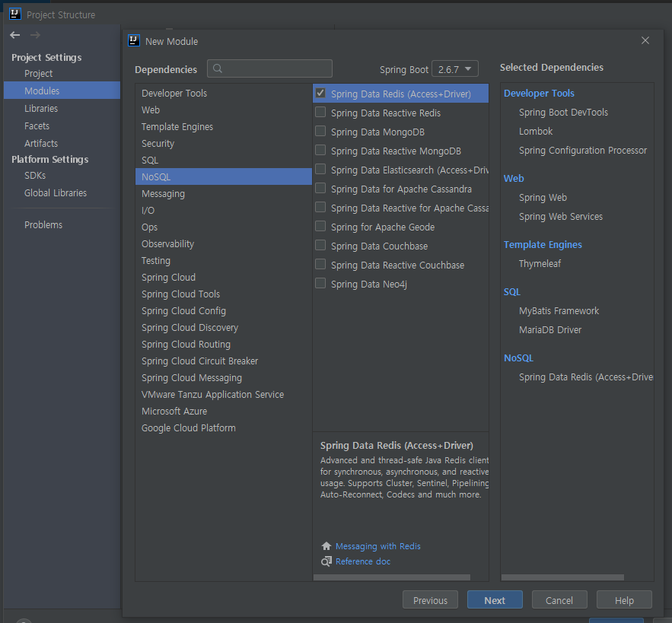Select the Web dependency category

tap(223, 110)
